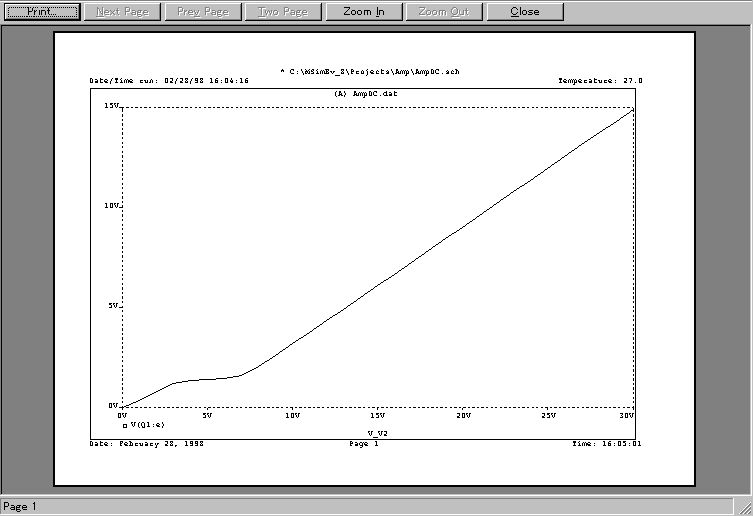Go back with Prev Page button
Screen dimensions: 753x516
pyautogui.click(x=203, y=12)
